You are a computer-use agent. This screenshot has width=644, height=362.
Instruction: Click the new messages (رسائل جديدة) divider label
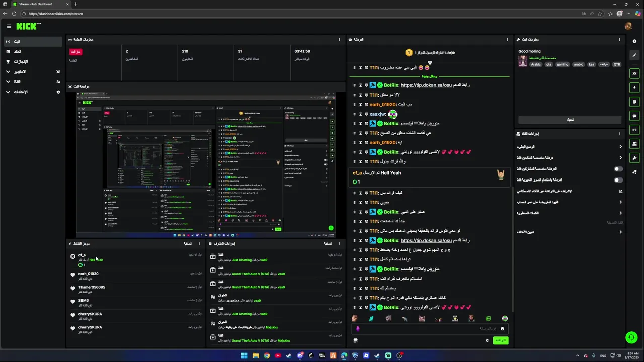(x=429, y=77)
